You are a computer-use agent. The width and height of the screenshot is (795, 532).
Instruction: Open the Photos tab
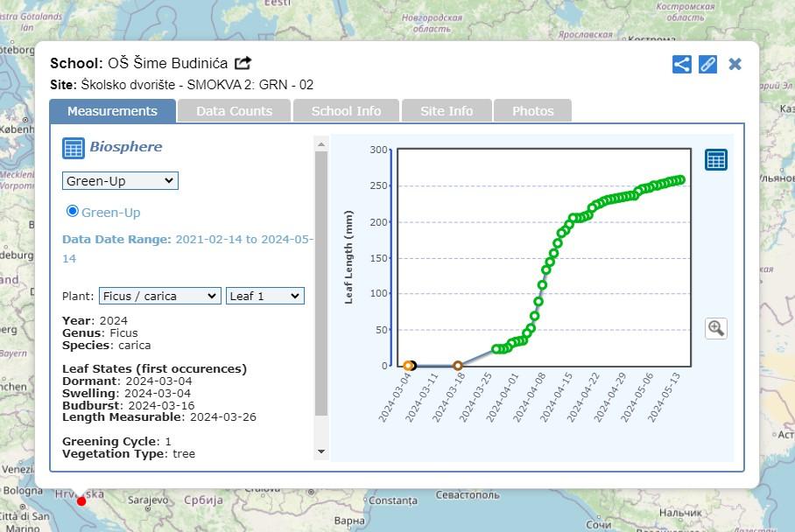coord(532,111)
